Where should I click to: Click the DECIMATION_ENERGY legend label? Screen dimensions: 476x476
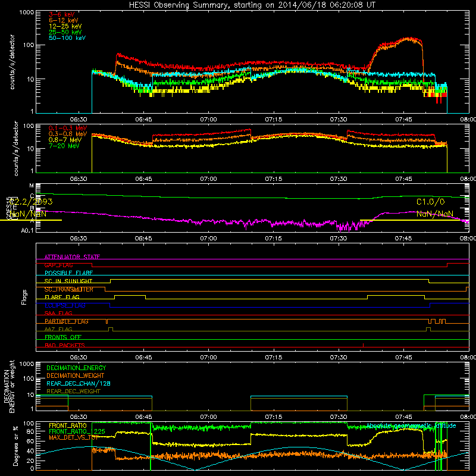tap(76, 368)
